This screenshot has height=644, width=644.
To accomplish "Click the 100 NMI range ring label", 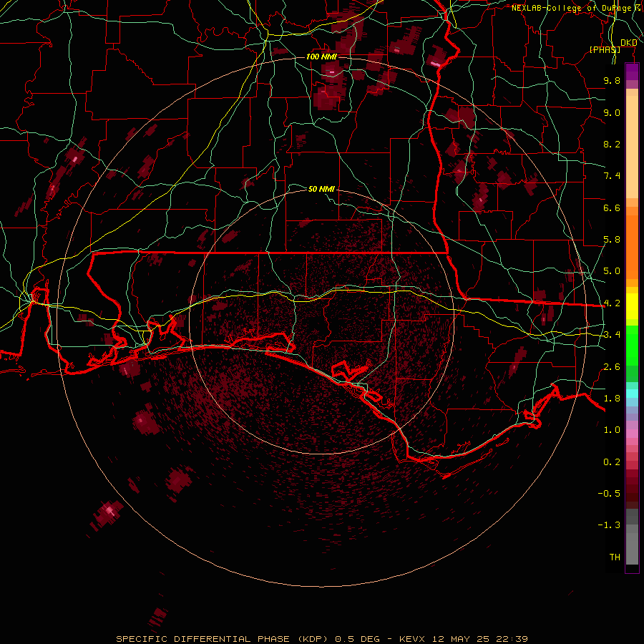I will (x=321, y=57).
